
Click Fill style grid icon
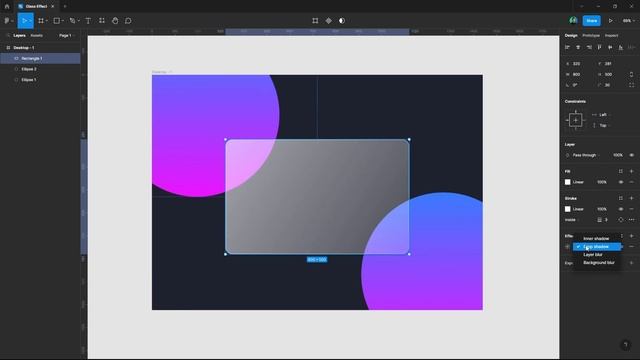coord(621,171)
